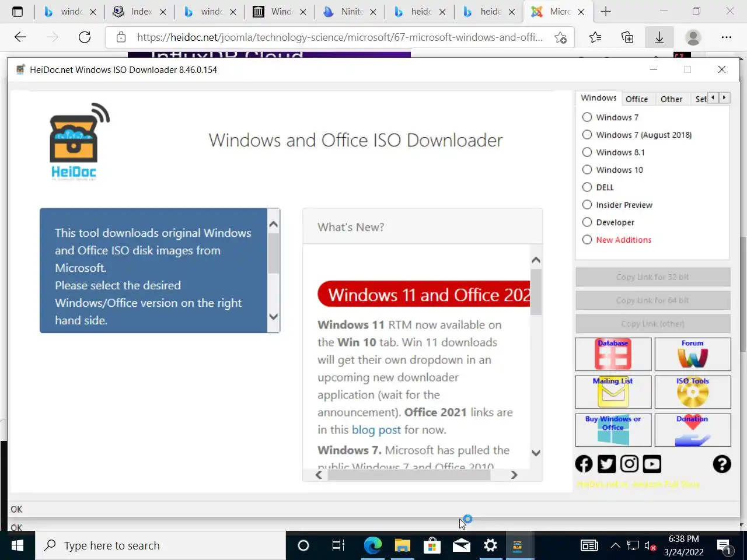
Task: Click description box scroll-up arrow
Action: pos(273,225)
